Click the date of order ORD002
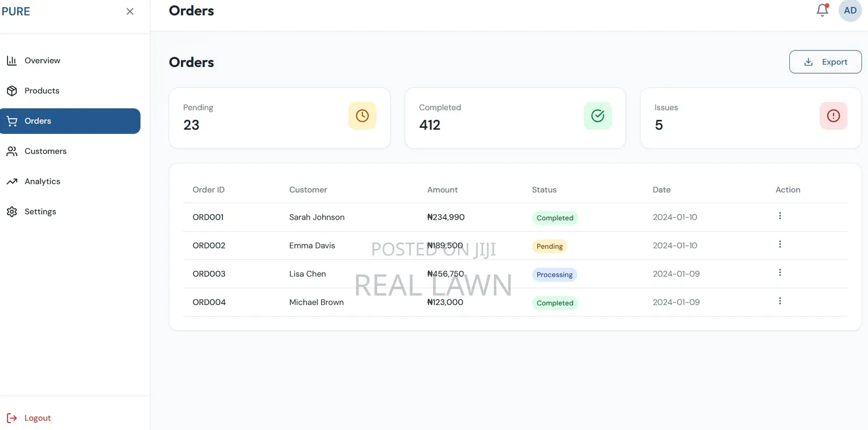868x430 pixels. point(675,246)
